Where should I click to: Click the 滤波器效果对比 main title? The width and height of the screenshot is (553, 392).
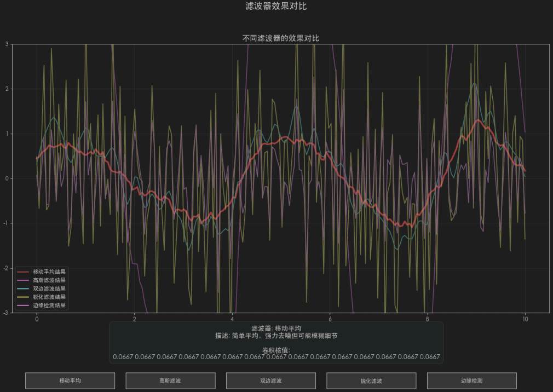coord(276,6)
